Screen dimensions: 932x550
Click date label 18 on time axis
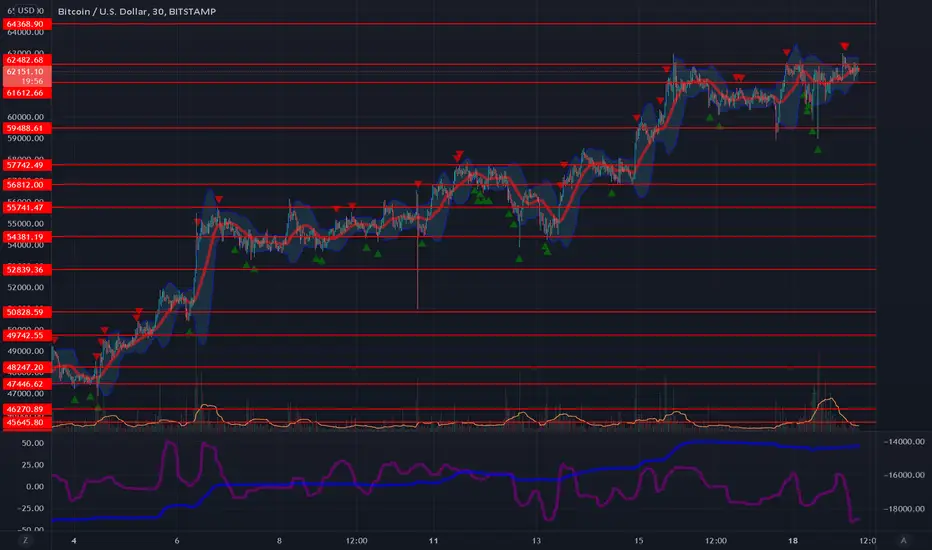[x=793, y=540]
